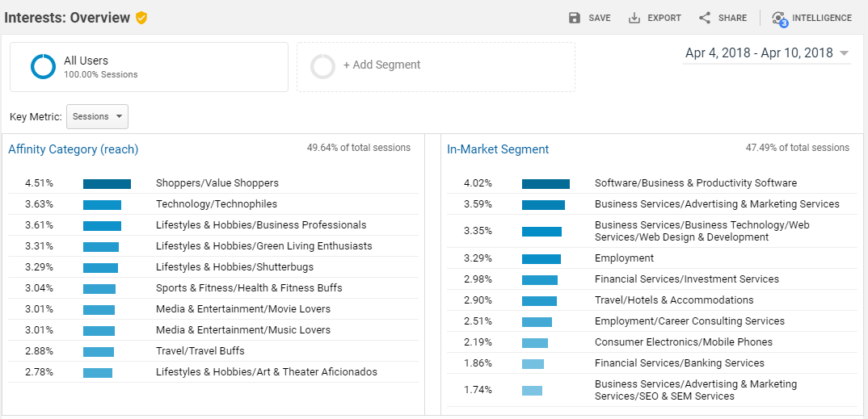Select the All Users segment box
Screen dimensions: 868x419
tap(149, 66)
